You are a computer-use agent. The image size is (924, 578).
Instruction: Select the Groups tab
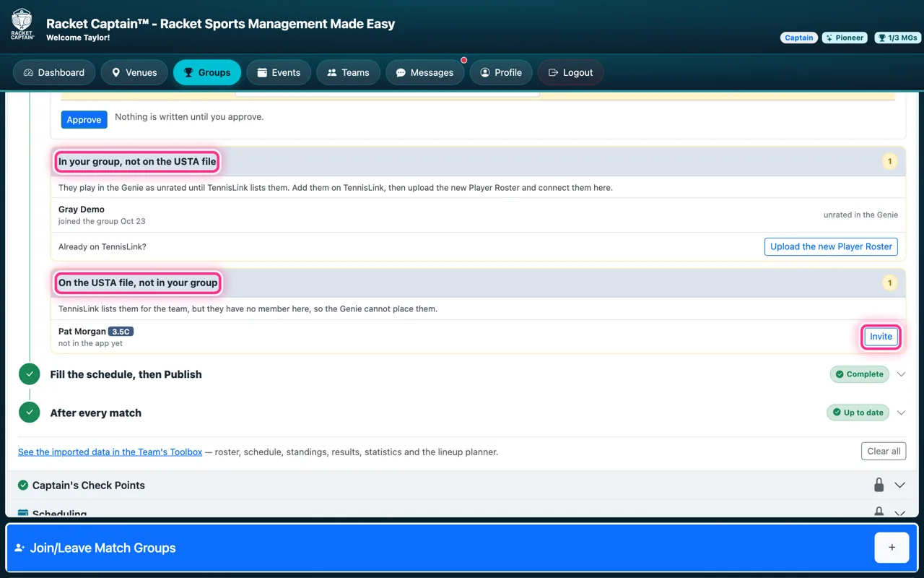(207, 72)
